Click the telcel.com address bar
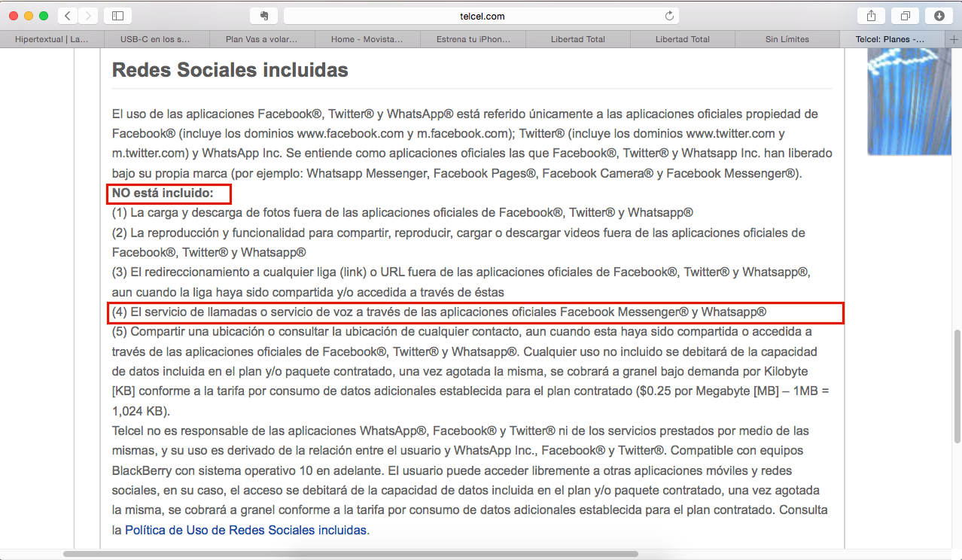 (482, 16)
